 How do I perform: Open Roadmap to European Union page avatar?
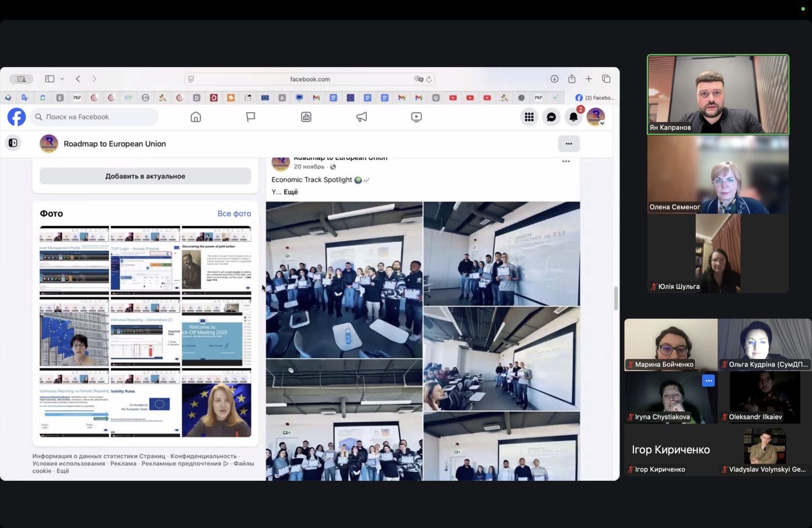point(49,144)
